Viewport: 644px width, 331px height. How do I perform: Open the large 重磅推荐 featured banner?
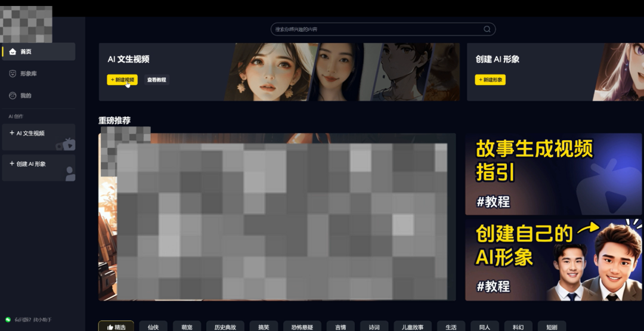click(277, 217)
